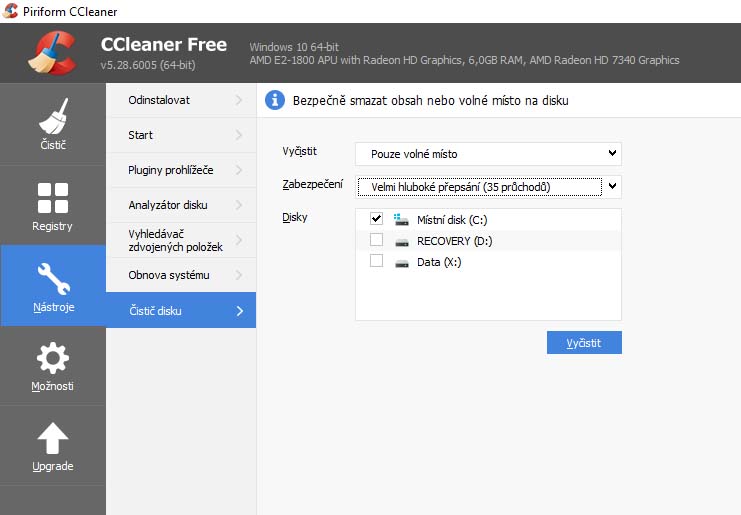Click the chevron next to Odinstalovat
741x515 pixels.
[239, 100]
